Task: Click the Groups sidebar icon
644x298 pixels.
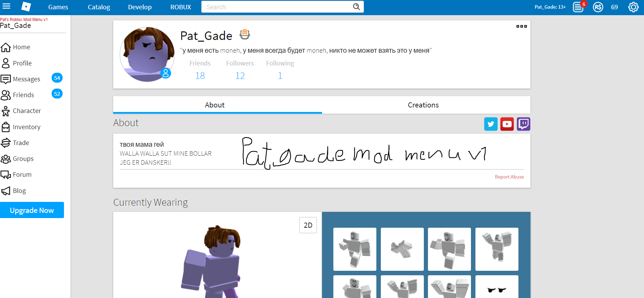Action: click(6, 159)
